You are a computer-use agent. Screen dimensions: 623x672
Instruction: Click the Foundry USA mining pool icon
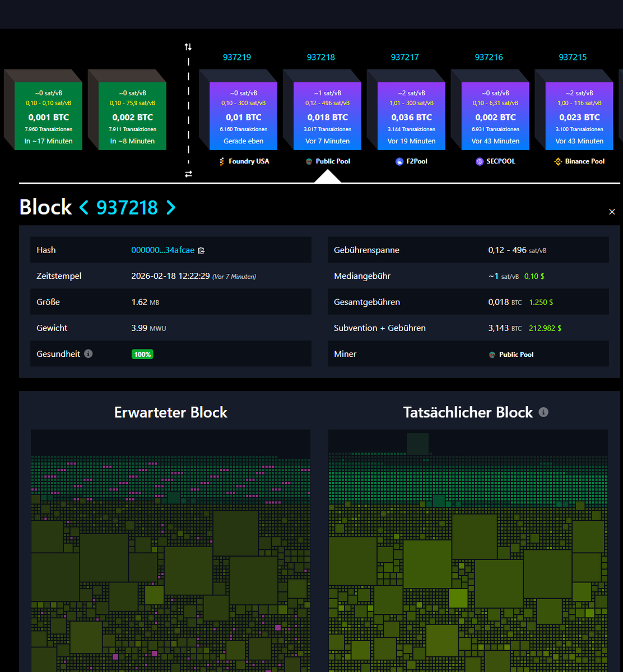[x=221, y=161]
